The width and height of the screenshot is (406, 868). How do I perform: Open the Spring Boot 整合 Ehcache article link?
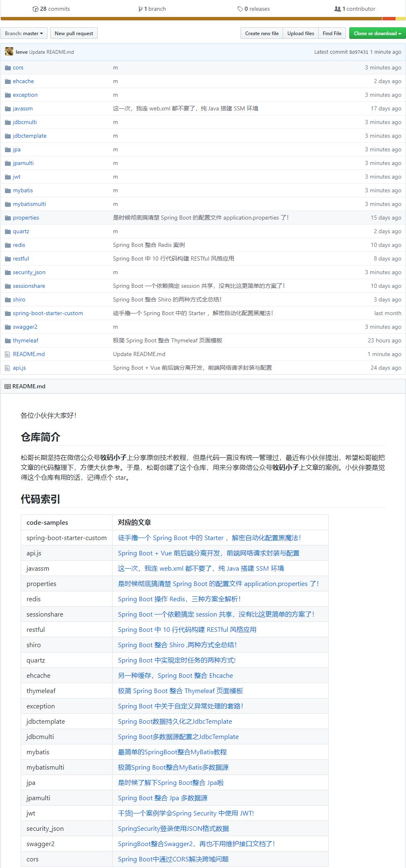coord(175,676)
